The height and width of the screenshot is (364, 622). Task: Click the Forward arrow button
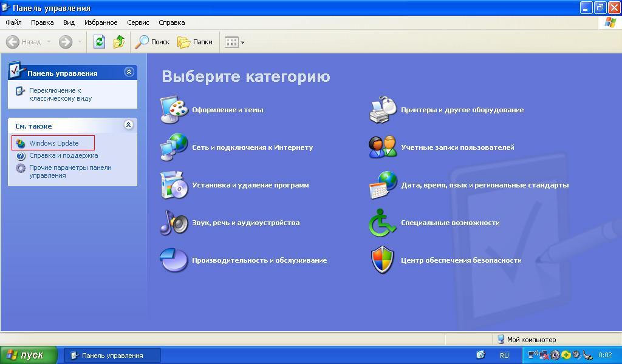[x=66, y=42]
